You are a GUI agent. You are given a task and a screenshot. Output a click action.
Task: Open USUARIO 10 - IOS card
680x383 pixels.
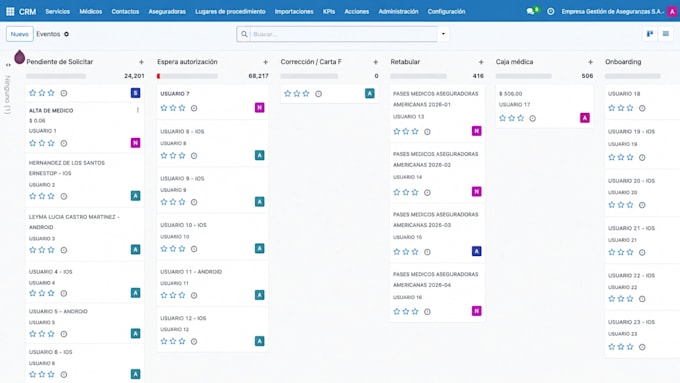(212, 237)
